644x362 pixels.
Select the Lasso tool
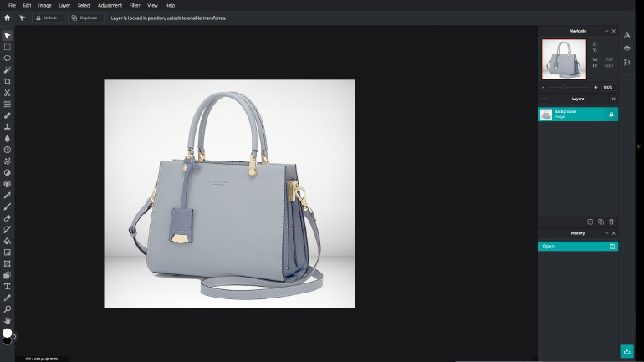point(8,59)
